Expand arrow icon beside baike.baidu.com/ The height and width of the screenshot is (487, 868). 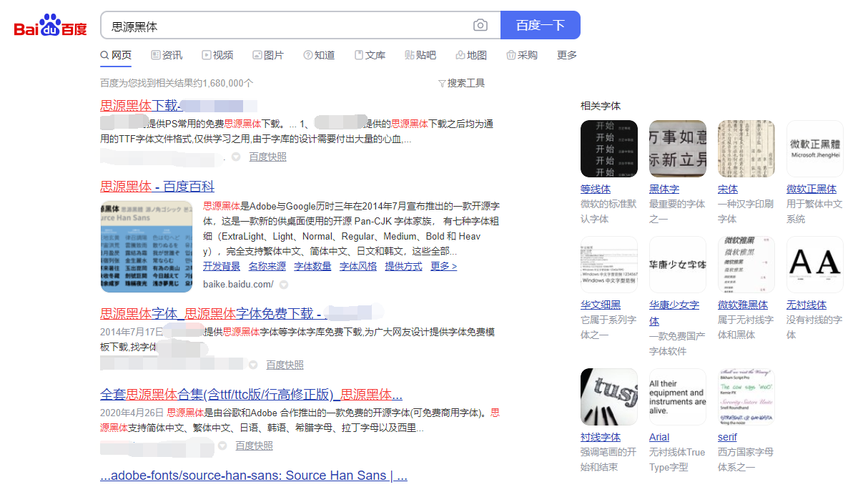pos(284,285)
